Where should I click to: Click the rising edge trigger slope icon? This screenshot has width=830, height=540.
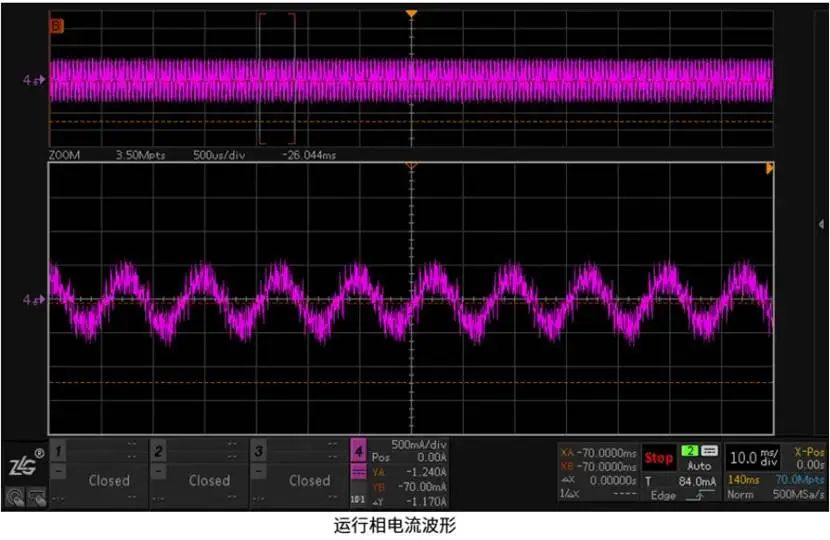[699, 497]
